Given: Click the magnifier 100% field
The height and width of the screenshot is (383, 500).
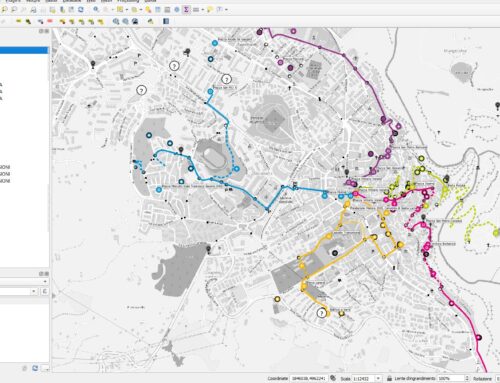Looking at the screenshot, I should pos(450,379).
